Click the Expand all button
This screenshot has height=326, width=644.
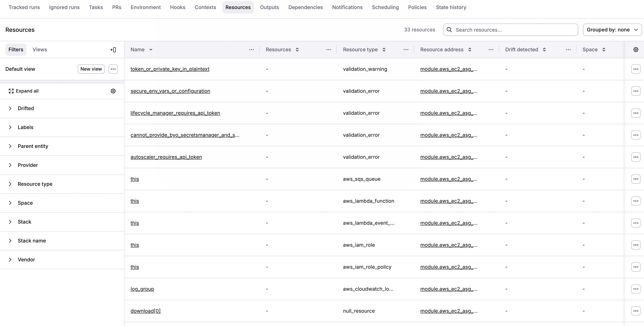(x=24, y=91)
